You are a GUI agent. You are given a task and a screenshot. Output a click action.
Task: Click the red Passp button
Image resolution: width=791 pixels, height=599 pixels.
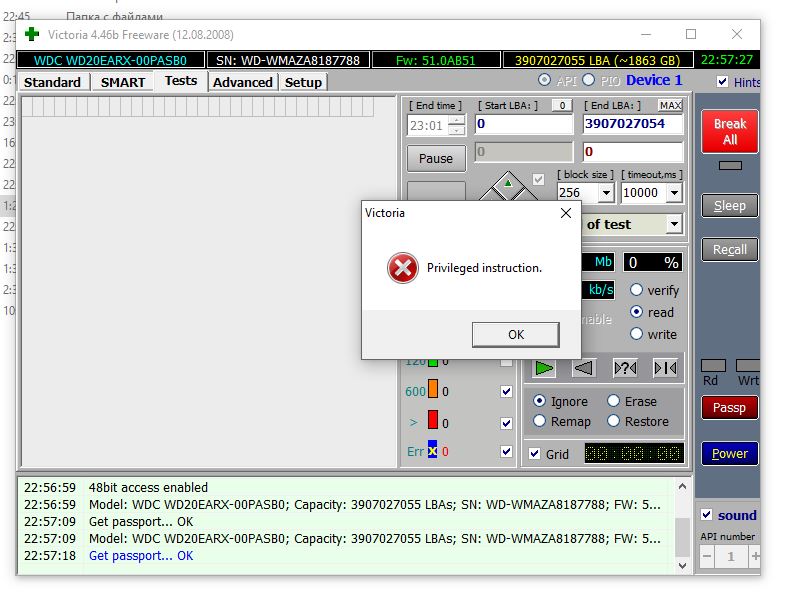(729, 407)
